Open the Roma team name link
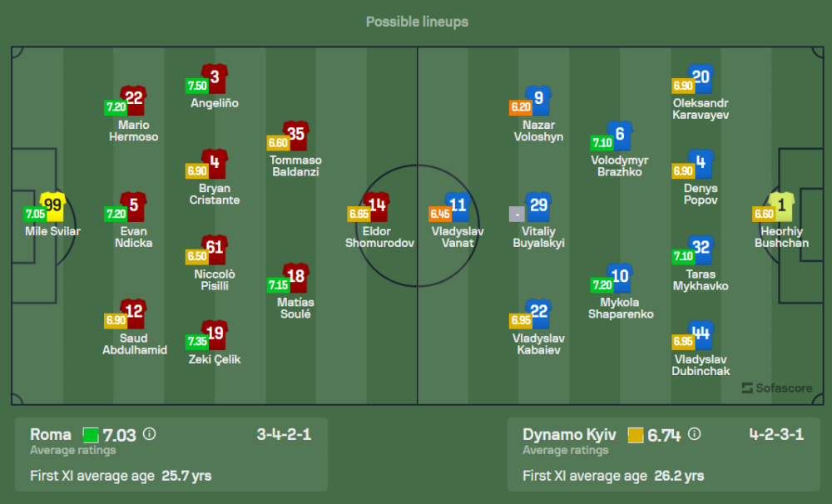 click(51, 434)
